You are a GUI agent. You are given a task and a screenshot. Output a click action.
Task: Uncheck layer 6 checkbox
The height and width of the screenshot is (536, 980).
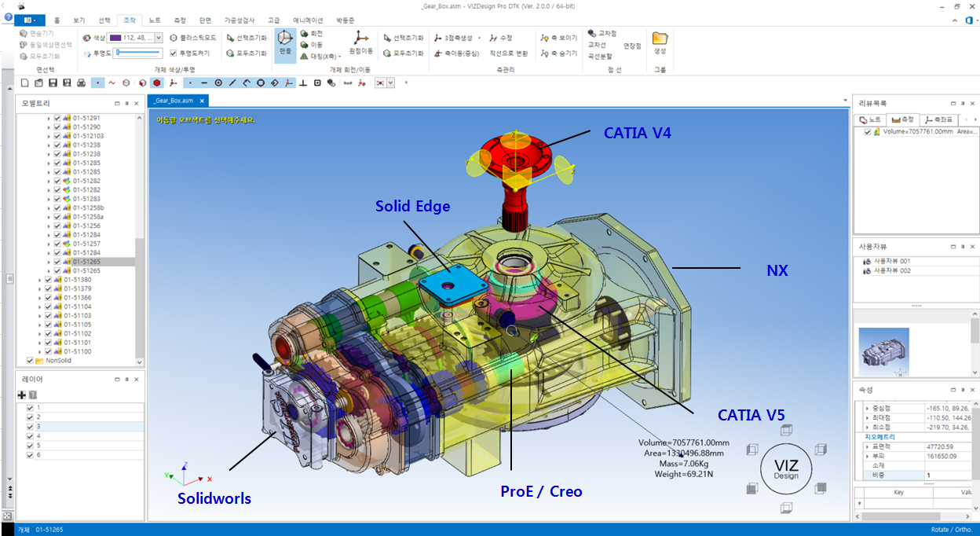[x=30, y=455]
